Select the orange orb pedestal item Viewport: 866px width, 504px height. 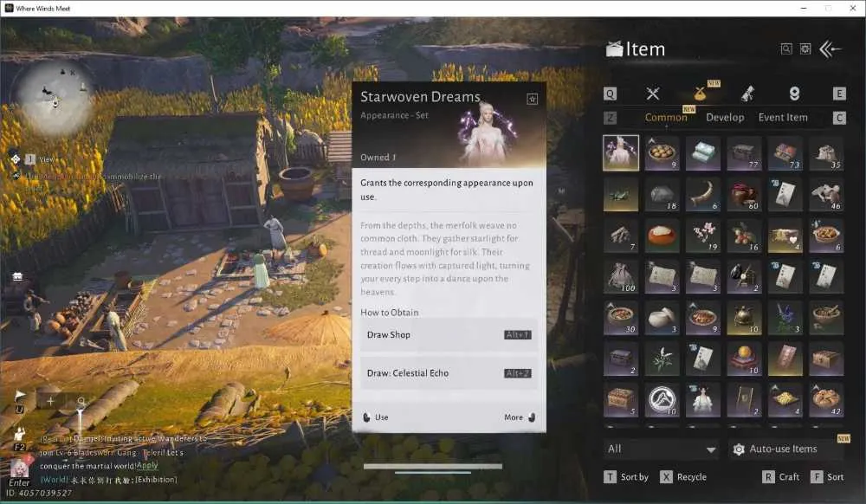(x=744, y=359)
